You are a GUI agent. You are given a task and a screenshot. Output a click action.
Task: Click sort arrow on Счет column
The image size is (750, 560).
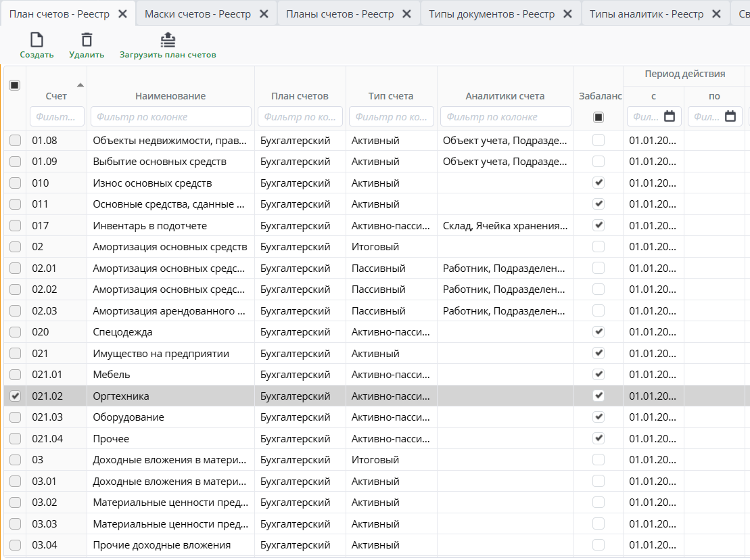point(80,85)
